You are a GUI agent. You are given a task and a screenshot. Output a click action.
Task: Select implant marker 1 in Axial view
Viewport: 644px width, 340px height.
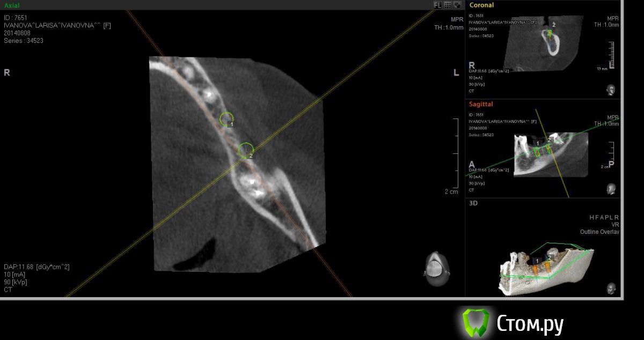pyautogui.click(x=226, y=118)
